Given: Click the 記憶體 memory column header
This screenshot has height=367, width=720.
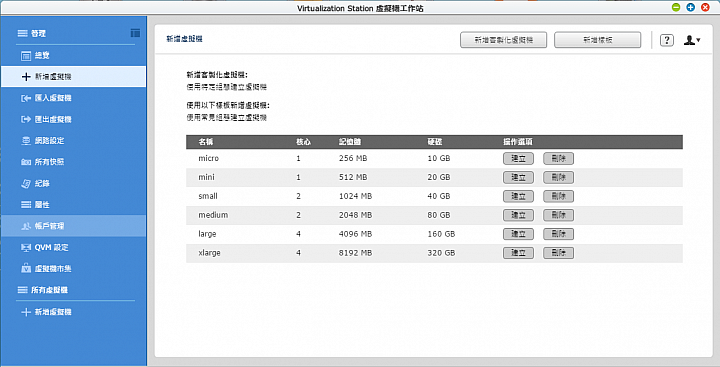Looking at the screenshot, I should (x=350, y=142).
